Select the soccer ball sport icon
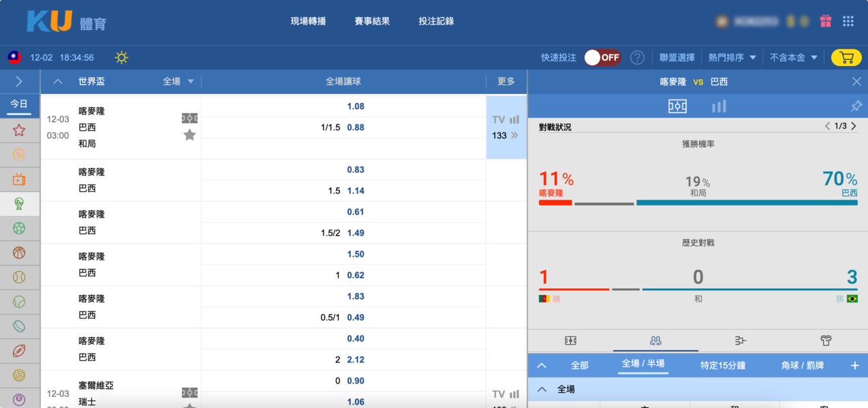Viewport: 868px width, 408px height. 19,228
